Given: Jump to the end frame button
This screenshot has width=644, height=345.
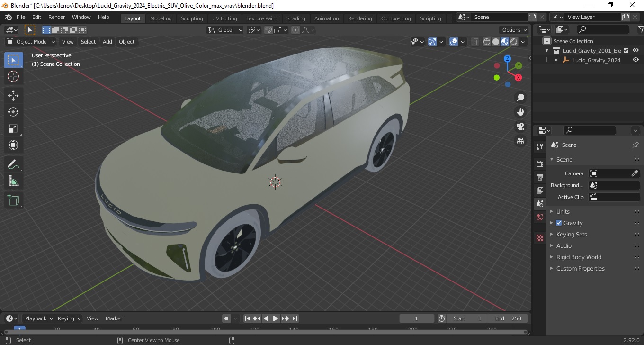Looking at the screenshot, I should [295, 318].
